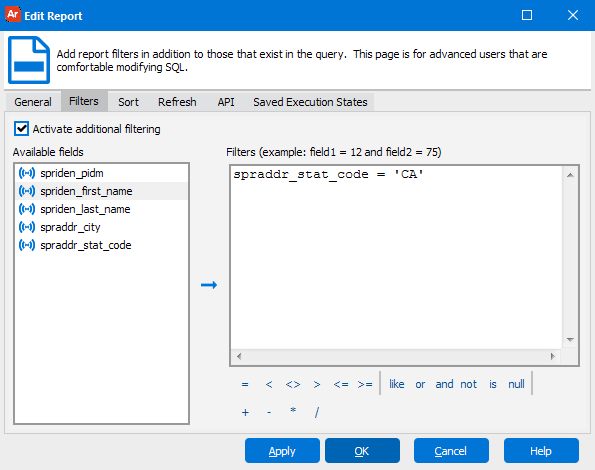
Task: Select spriden_last_name in Available fields
Action: coord(101,209)
